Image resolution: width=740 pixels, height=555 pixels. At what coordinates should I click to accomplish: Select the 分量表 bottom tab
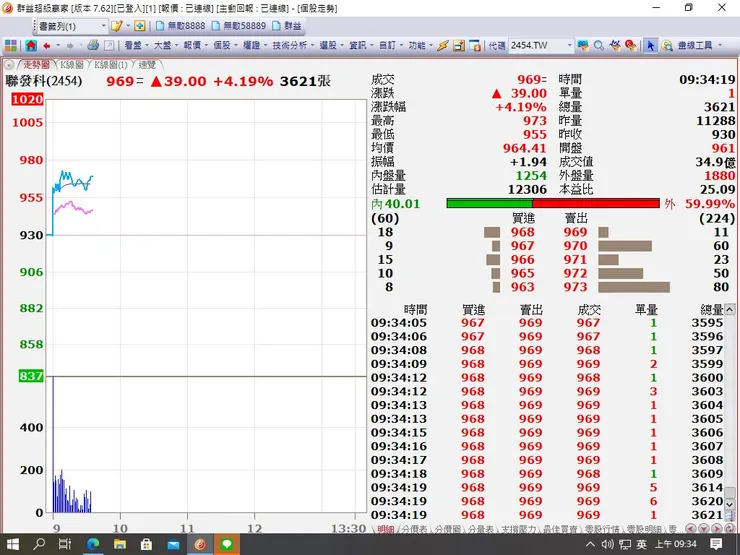point(480,530)
